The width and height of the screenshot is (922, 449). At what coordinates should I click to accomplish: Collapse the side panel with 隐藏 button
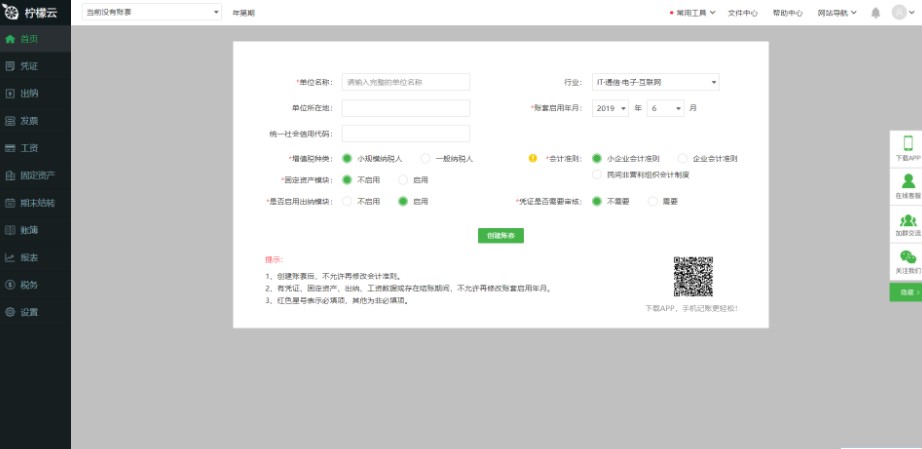pos(906,291)
